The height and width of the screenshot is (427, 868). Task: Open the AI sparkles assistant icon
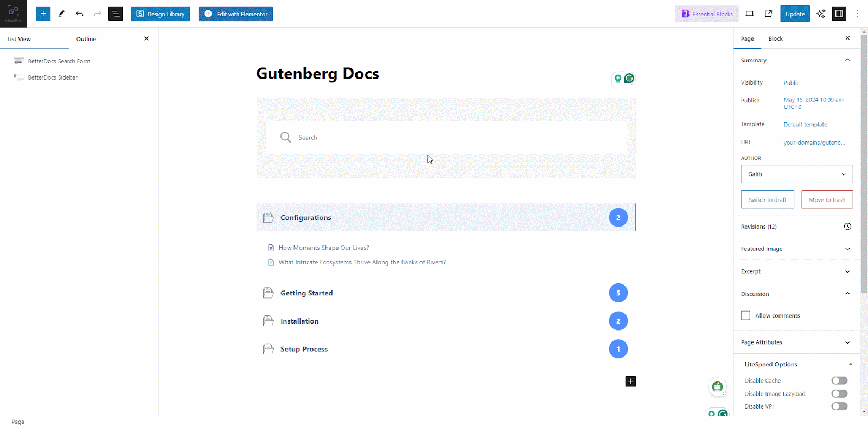click(820, 14)
